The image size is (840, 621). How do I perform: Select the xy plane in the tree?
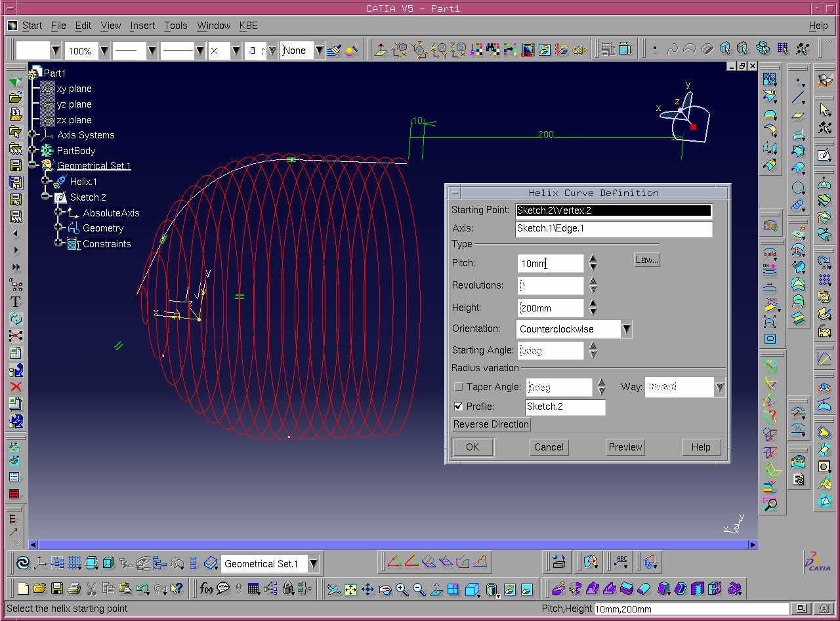[74, 89]
